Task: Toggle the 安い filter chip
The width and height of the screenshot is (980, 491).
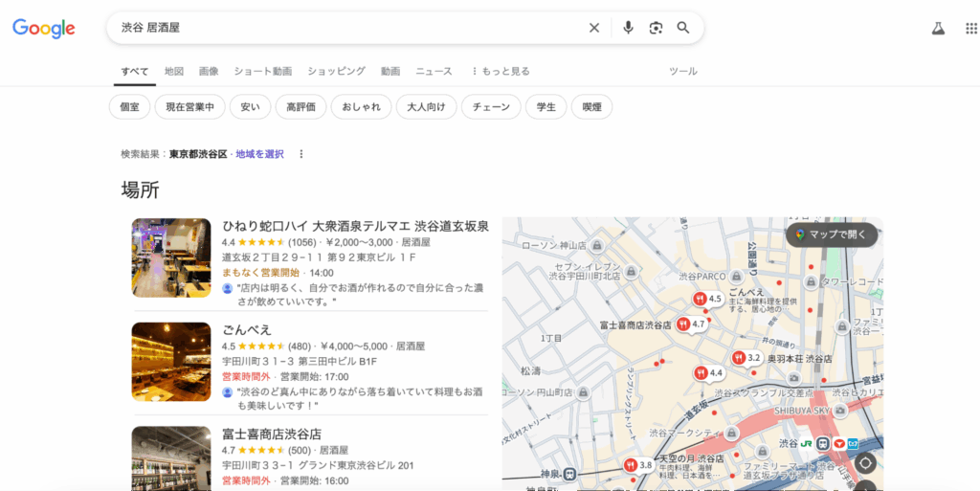Action: pyautogui.click(x=250, y=107)
